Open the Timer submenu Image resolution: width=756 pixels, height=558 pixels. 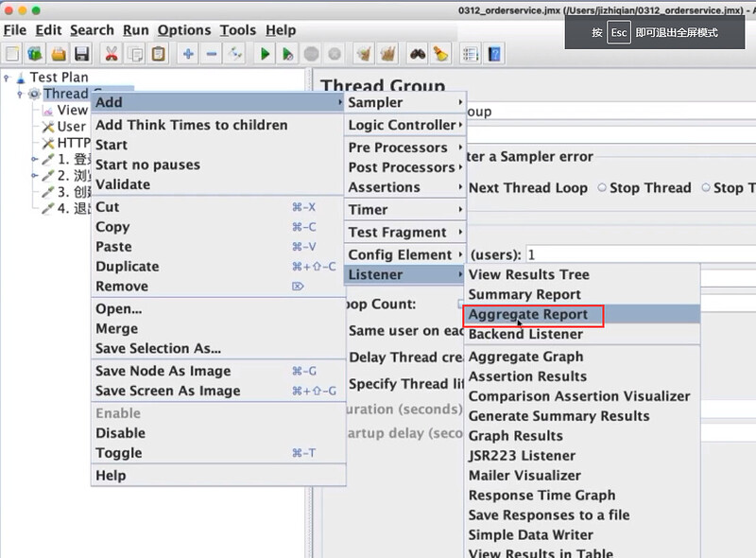(404, 210)
